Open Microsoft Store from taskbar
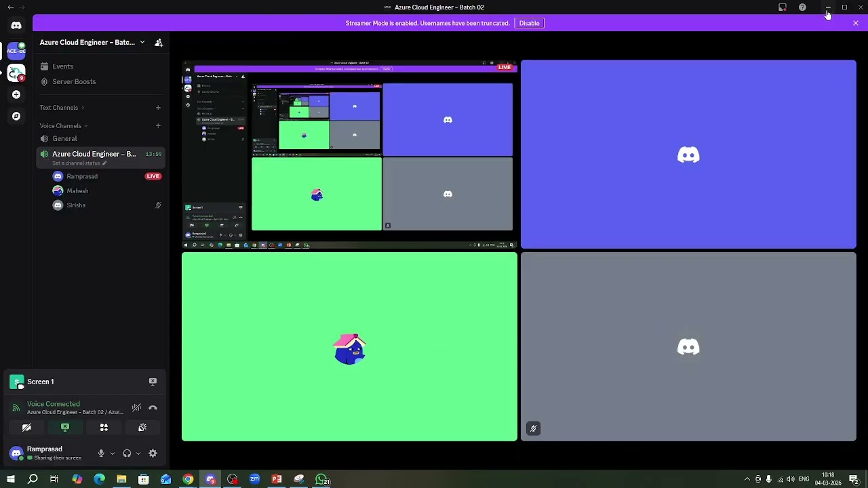Viewport: 868px width, 488px height. (144, 479)
